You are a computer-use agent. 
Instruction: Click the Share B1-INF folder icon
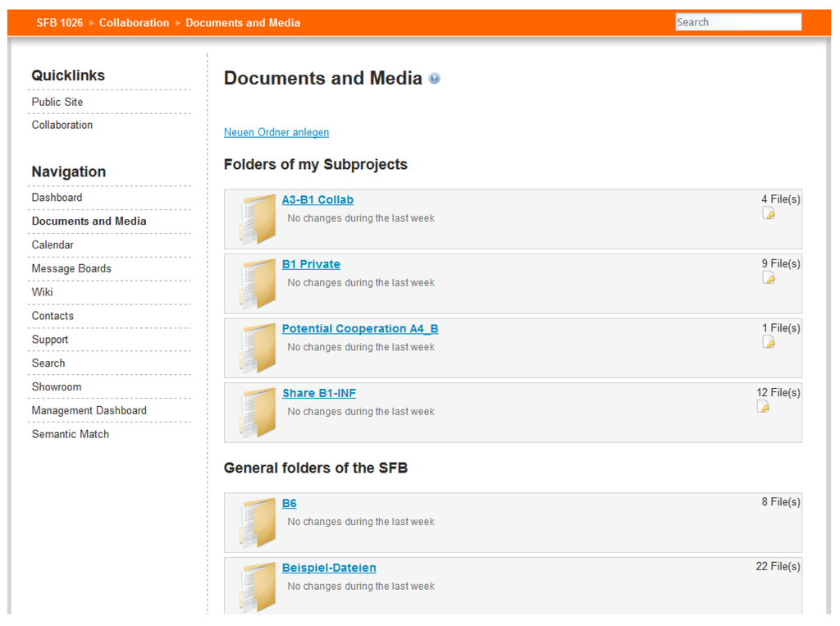tap(258, 413)
